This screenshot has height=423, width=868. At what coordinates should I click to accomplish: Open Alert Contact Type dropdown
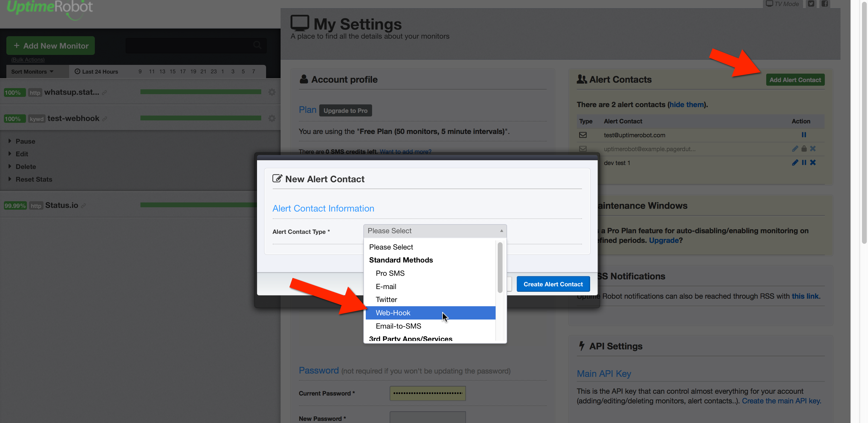click(435, 231)
